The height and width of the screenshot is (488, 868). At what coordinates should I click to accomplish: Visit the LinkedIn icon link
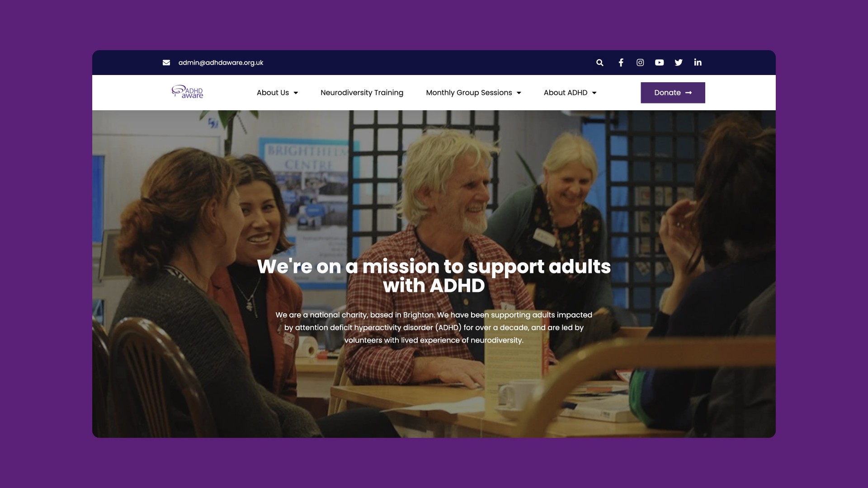(x=698, y=62)
